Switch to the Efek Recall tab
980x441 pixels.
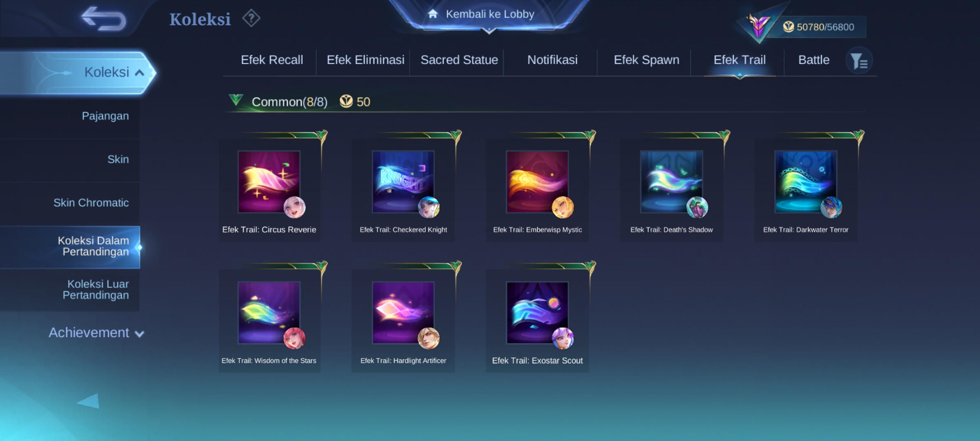point(272,60)
